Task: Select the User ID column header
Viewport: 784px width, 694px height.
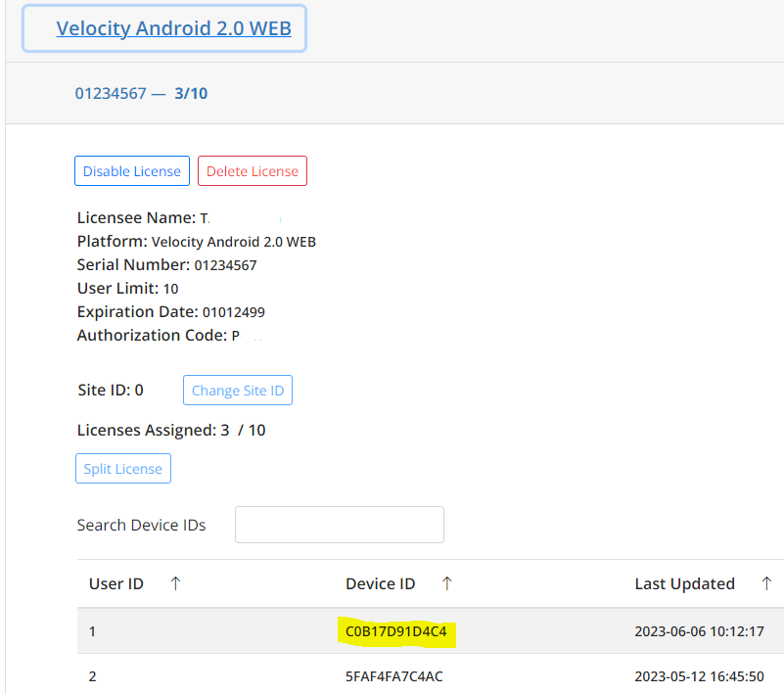Action: pos(115,583)
